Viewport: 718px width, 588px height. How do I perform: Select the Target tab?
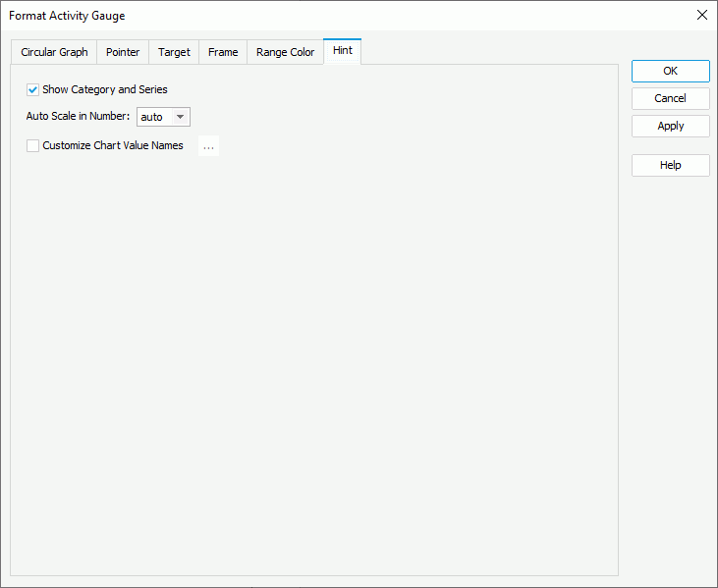[174, 52]
